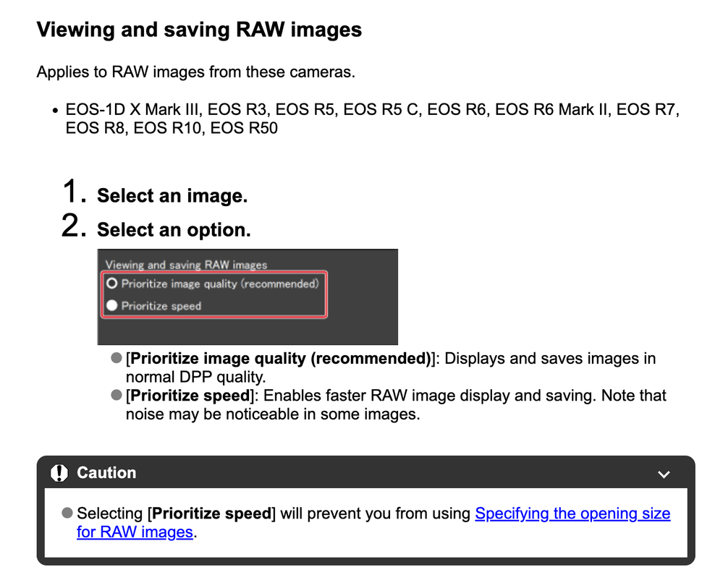Image resolution: width=723 pixels, height=588 pixels.
Task: Click gray bullet before "Enables faster RAW" description
Action: tap(117, 396)
